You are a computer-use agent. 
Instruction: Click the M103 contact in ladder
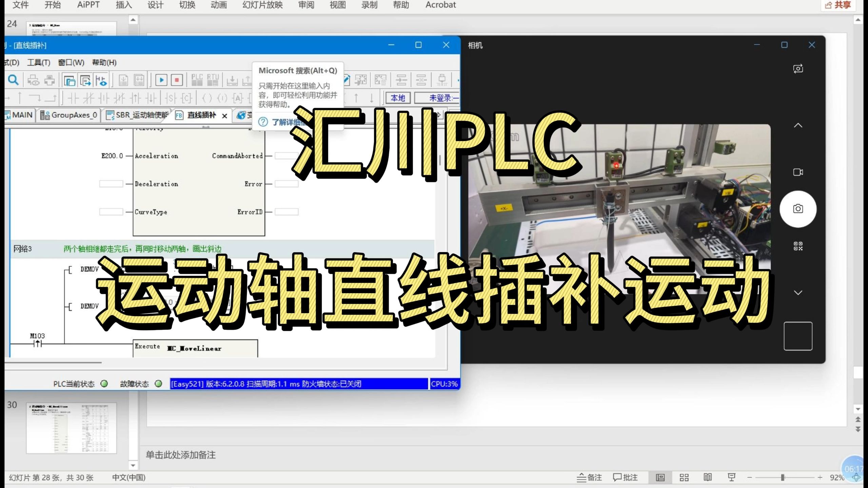pyautogui.click(x=38, y=344)
